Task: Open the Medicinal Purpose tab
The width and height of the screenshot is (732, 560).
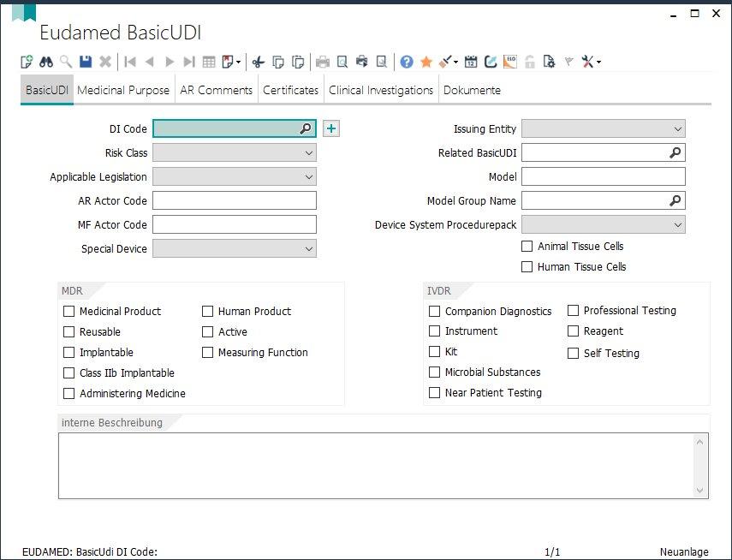Action: (123, 90)
